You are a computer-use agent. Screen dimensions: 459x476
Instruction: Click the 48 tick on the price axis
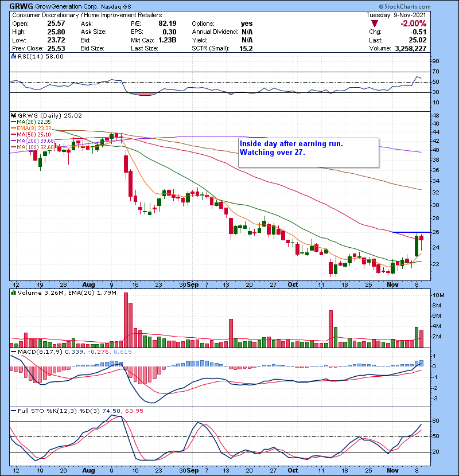pos(435,115)
